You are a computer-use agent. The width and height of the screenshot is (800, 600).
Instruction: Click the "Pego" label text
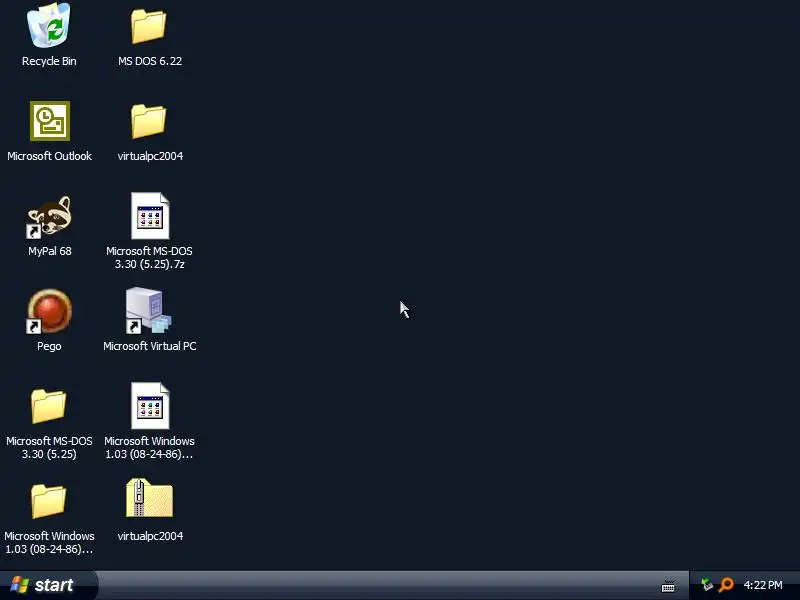(x=49, y=346)
